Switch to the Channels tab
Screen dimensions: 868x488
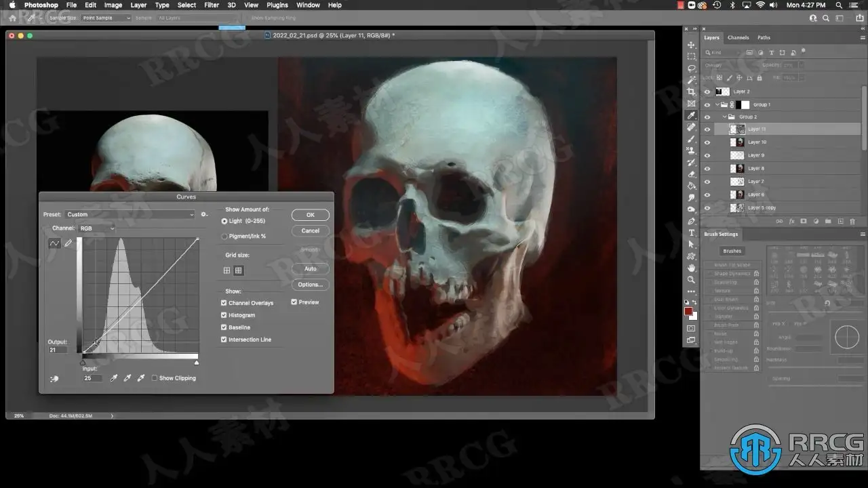(738, 38)
